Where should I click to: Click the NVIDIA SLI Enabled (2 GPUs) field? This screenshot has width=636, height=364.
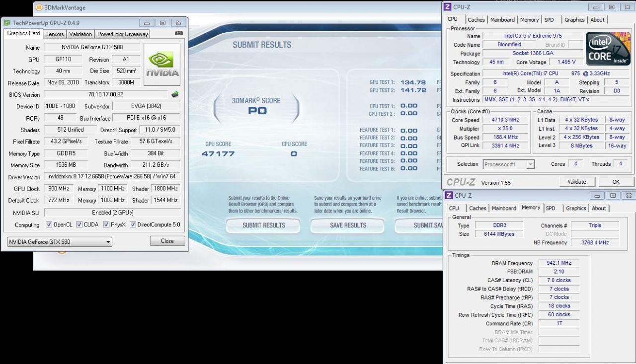click(112, 213)
